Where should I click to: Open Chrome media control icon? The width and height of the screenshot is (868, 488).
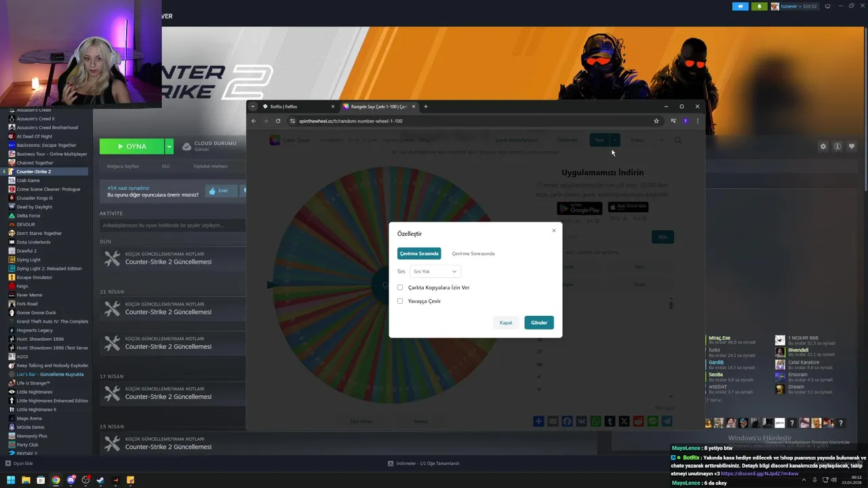pos(673,121)
